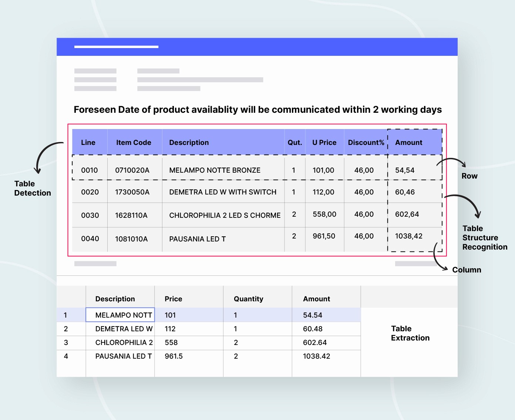Click the Item Code header cell
Viewport: 515px width, 420px height.
(x=134, y=142)
